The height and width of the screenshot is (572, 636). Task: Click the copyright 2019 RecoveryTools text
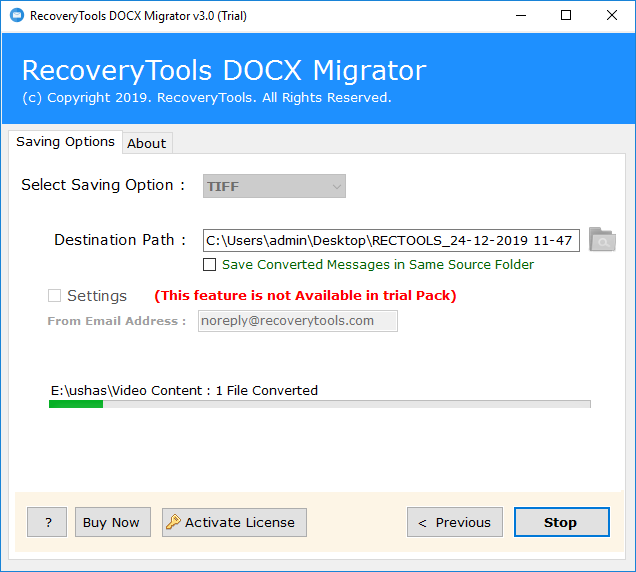[207, 98]
